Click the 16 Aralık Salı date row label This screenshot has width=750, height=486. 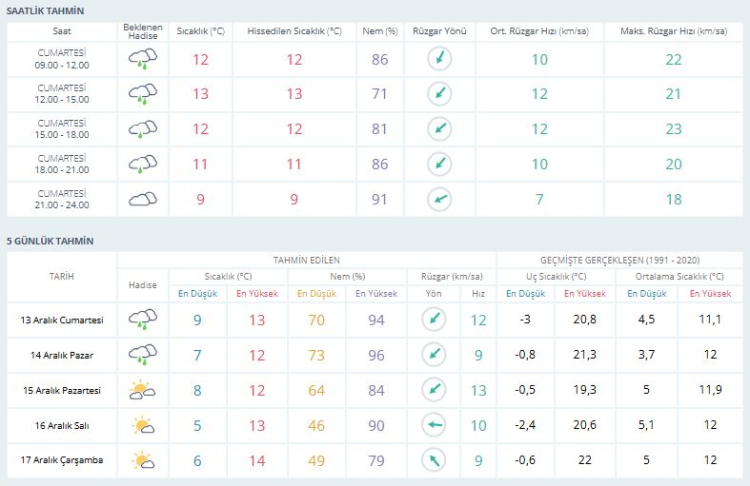click(62, 426)
